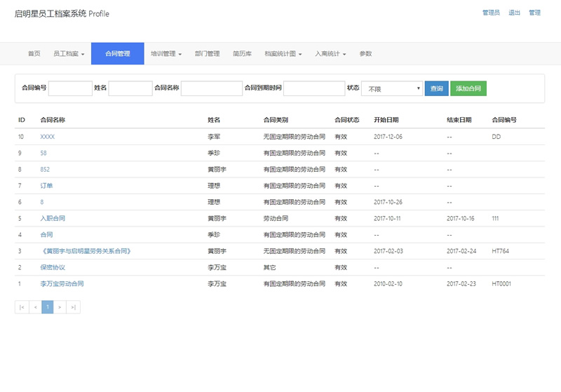Open the 状态 dropdown filter

(x=391, y=88)
